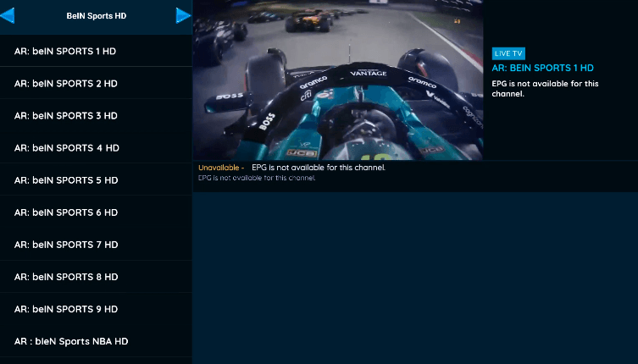Open the BeIN Sports HD category title
The width and height of the screenshot is (638, 364).
(x=97, y=16)
